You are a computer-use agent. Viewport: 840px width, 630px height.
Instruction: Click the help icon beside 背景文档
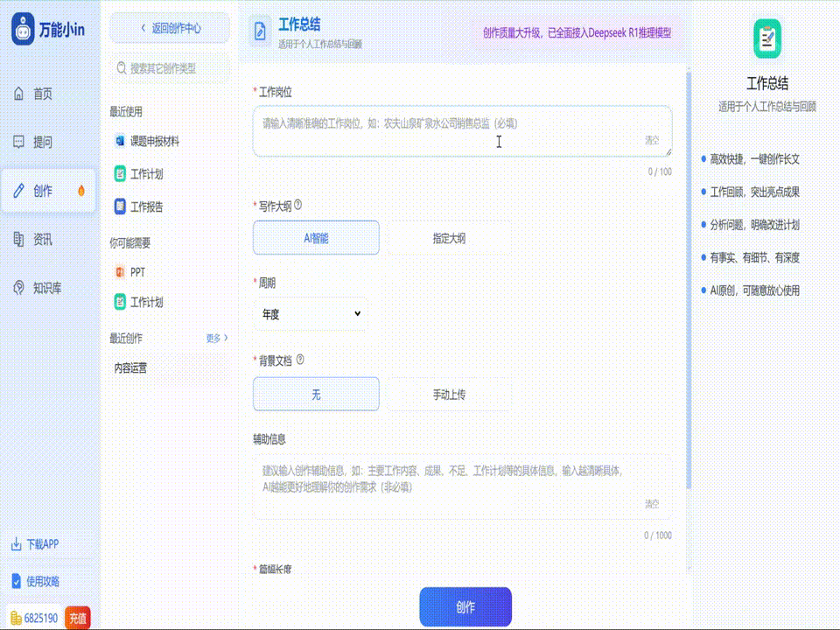[x=300, y=360]
